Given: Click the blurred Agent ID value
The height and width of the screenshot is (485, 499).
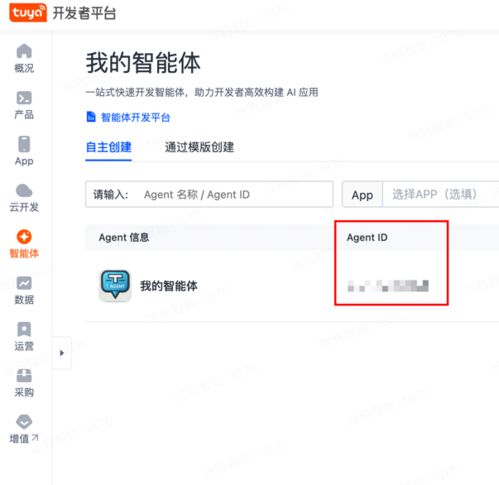Looking at the screenshot, I should [x=388, y=286].
